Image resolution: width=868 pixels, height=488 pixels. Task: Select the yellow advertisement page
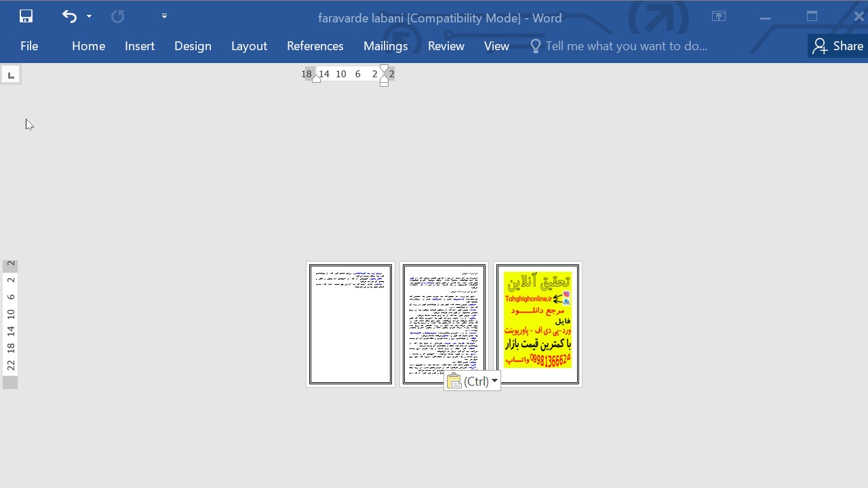pos(538,324)
